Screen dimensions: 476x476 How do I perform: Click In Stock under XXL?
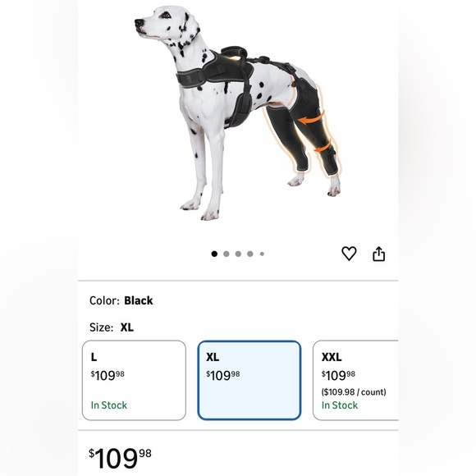pyautogui.click(x=340, y=405)
